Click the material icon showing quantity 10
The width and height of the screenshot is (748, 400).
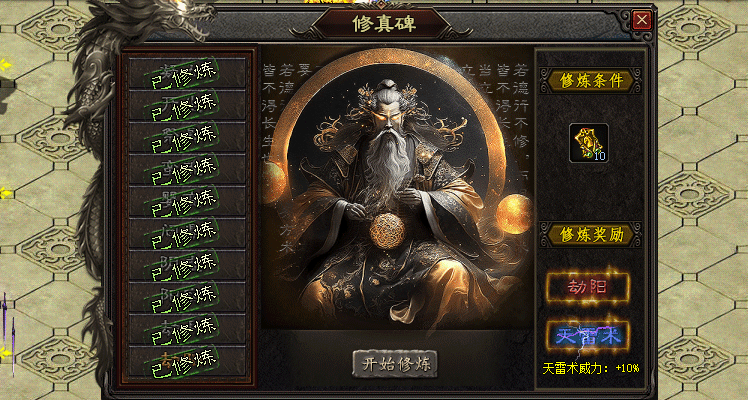(x=588, y=143)
